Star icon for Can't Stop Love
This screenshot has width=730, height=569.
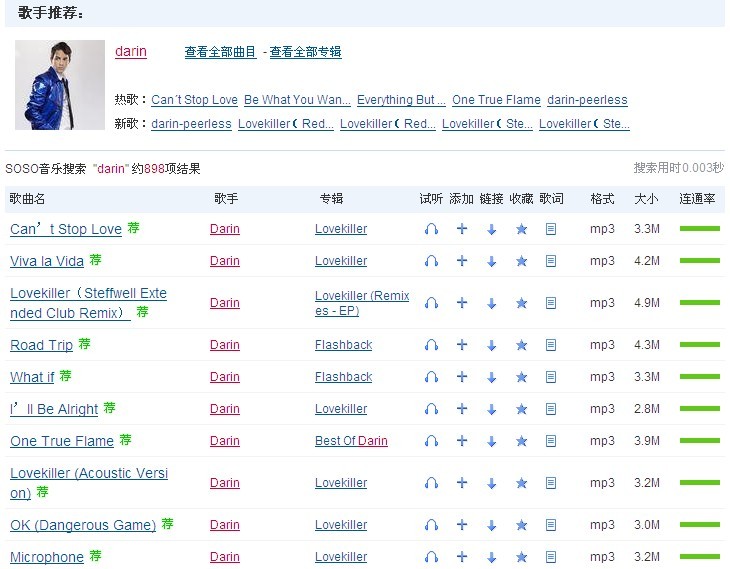click(x=521, y=229)
